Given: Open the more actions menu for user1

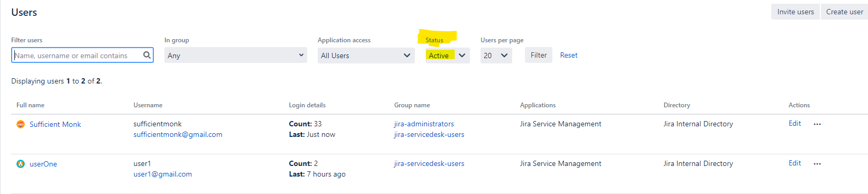Looking at the screenshot, I should click(x=817, y=164).
